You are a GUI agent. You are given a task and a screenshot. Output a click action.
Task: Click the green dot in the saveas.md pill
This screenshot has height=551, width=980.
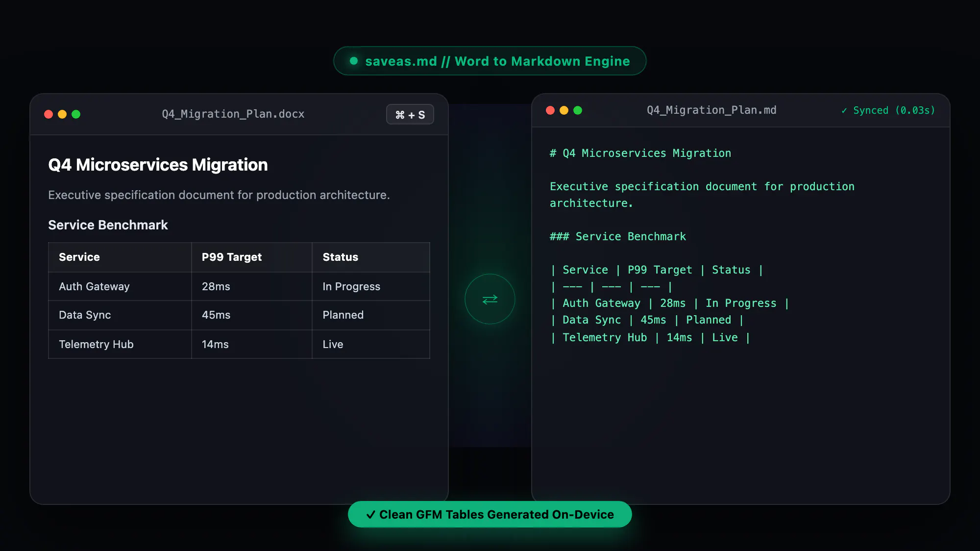pyautogui.click(x=354, y=61)
